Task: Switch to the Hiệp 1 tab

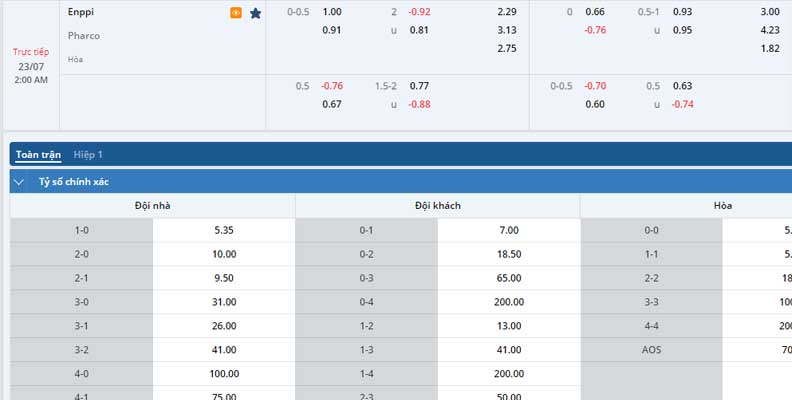Action: [x=88, y=155]
